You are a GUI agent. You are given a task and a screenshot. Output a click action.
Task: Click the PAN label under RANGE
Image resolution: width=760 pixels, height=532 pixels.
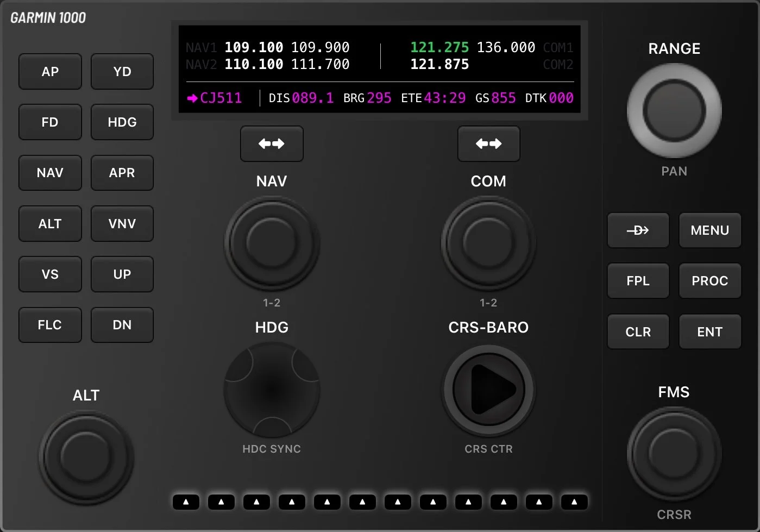(x=674, y=171)
